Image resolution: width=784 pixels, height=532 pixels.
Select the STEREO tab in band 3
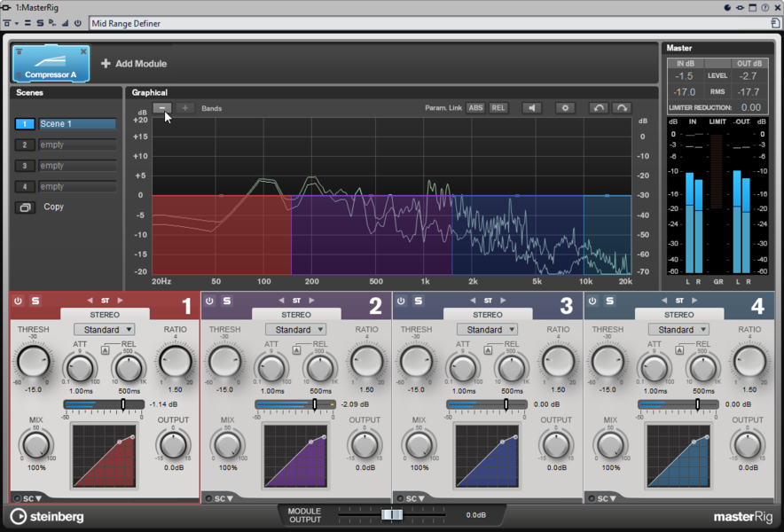click(488, 315)
